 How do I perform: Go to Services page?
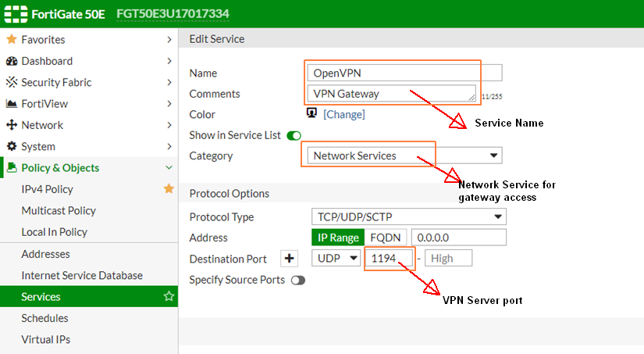[89, 296]
